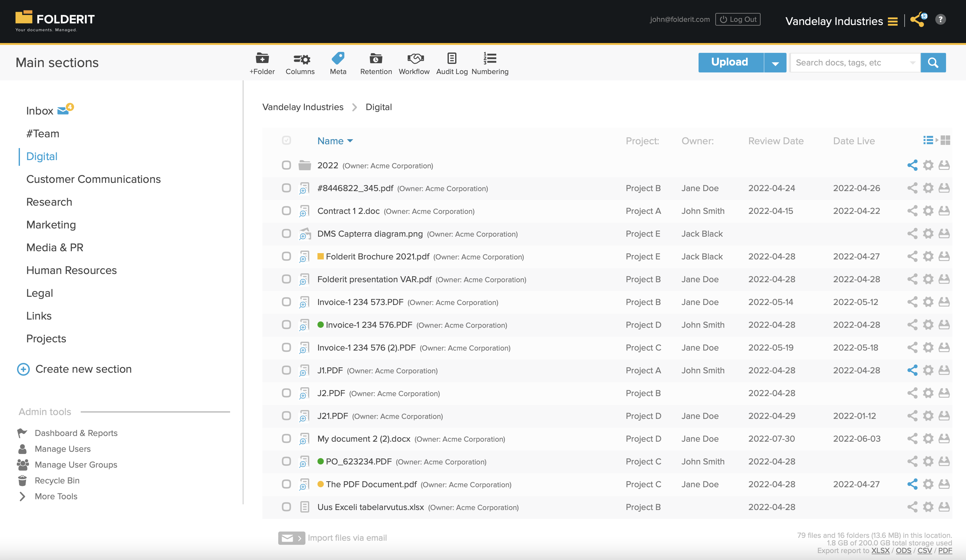Open the search box dropdown arrow
Viewport: 966px width, 560px height.
coord(912,62)
